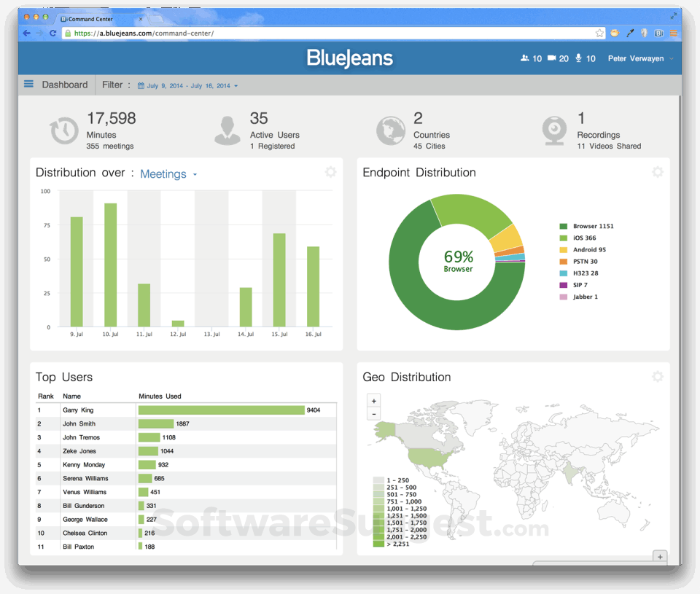Open settings gear for Distribution chart
The image size is (700, 594).
coord(330,172)
